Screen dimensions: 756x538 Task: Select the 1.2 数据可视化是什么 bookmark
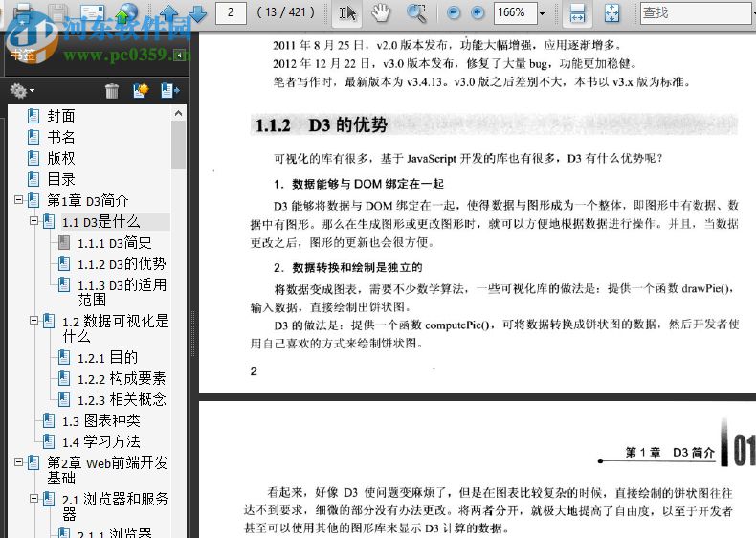click(115, 328)
